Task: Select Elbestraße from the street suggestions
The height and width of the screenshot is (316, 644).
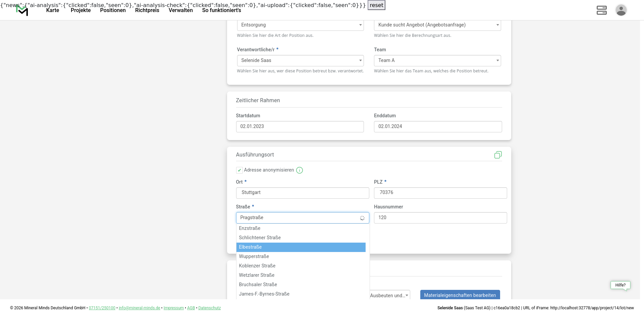Action: pyautogui.click(x=301, y=247)
